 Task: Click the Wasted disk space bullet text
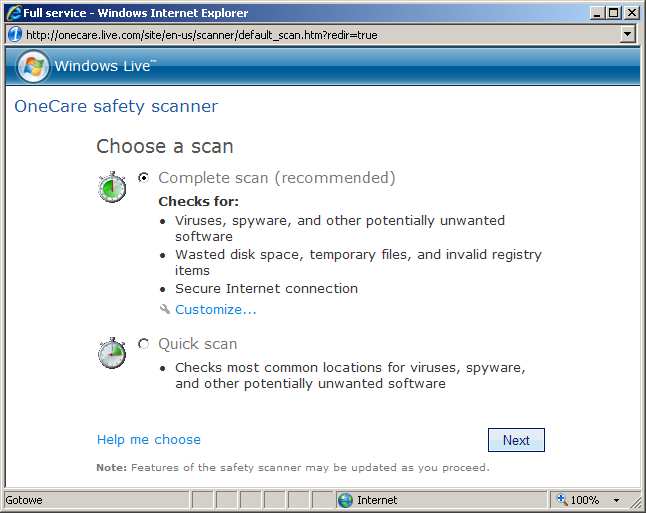(358, 262)
